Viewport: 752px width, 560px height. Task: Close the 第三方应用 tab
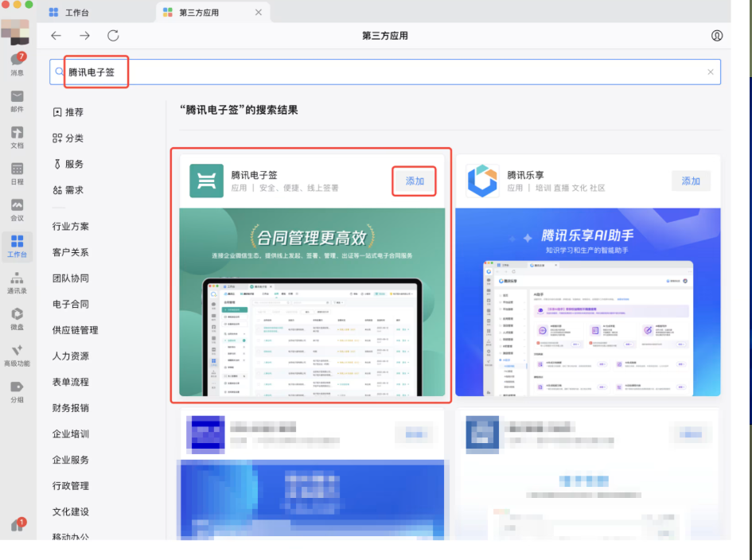click(259, 13)
